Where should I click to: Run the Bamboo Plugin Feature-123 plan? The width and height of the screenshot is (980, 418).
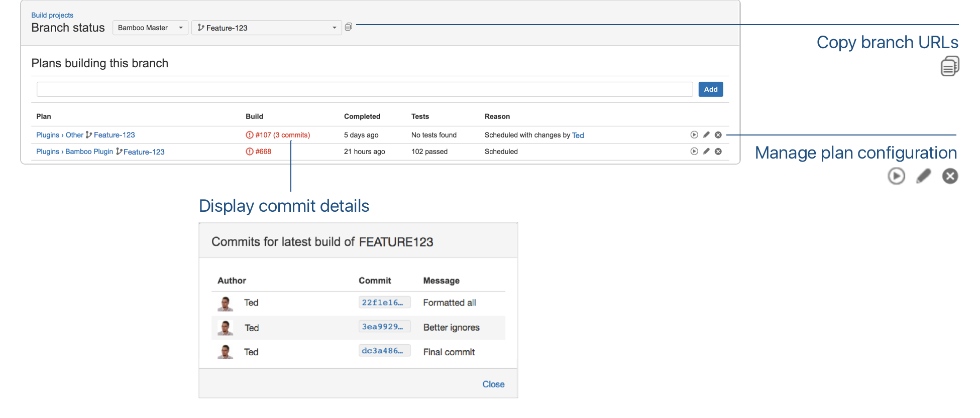[x=694, y=152]
